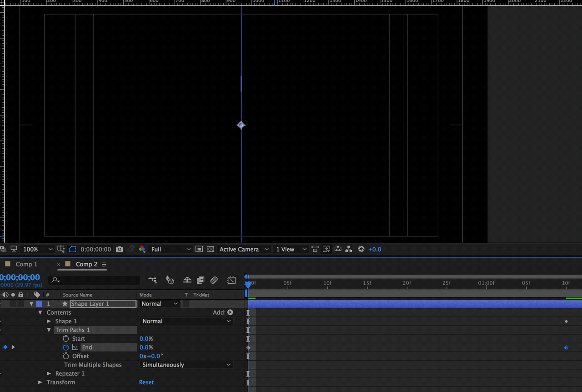Screen dimensions: 582x392
Task: Open the show channel RGB color icon
Action: (142, 249)
